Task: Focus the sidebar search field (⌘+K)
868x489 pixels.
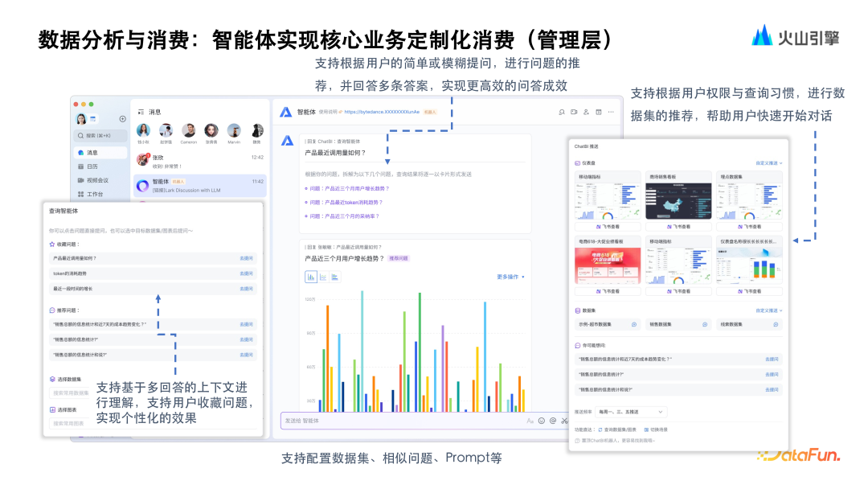Action: [100, 136]
